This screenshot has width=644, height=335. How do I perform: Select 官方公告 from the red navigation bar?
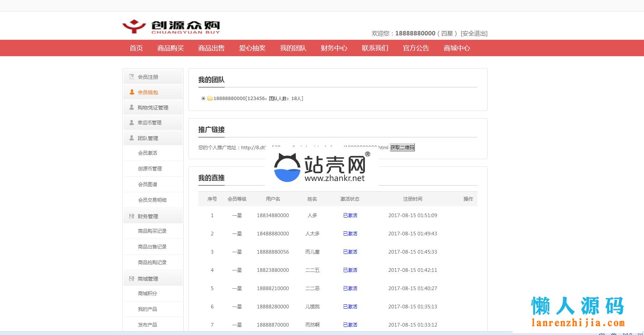pos(416,48)
